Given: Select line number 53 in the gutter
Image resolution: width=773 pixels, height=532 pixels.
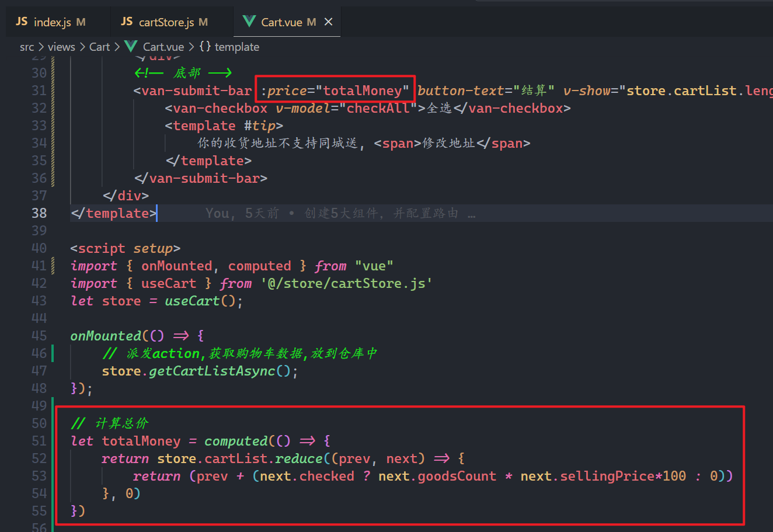Looking at the screenshot, I should (39, 476).
